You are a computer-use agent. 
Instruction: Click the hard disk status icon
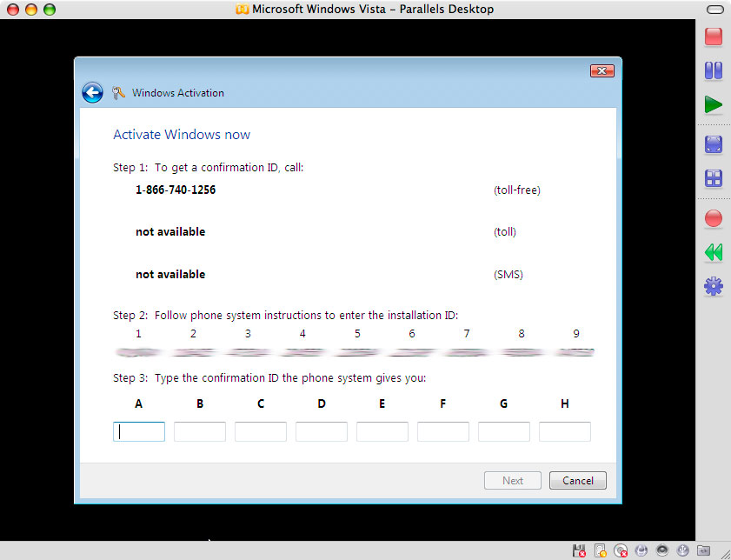601,550
